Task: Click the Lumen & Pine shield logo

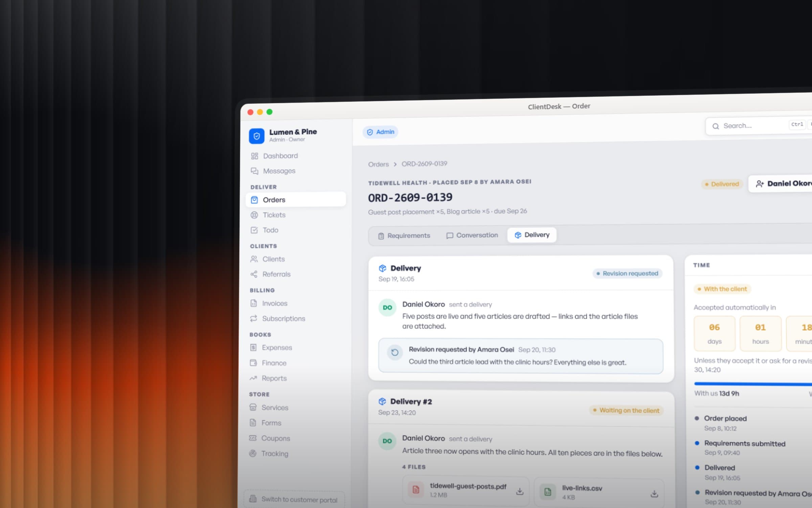Action: [x=256, y=136]
